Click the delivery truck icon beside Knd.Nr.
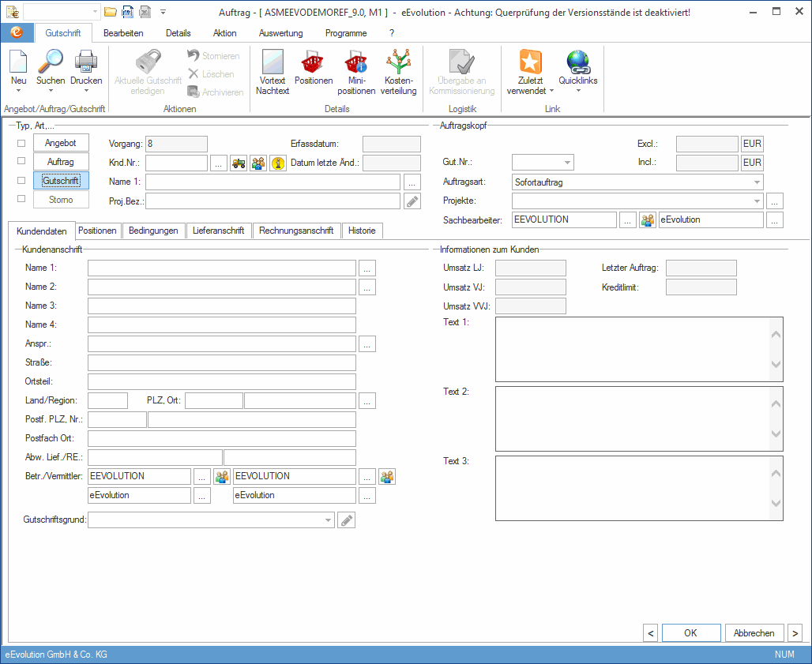812x664 pixels. [x=239, y=163]
